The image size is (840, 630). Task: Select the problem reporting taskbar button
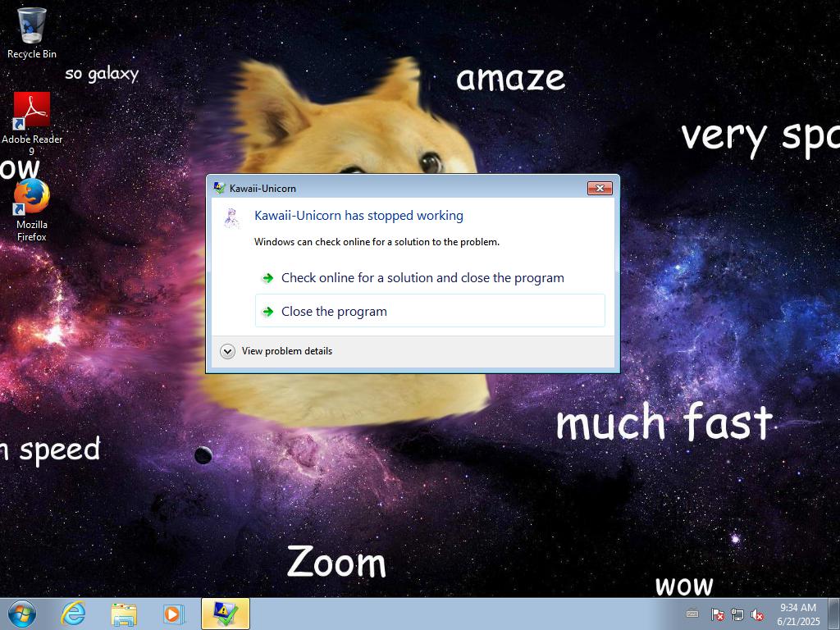pos(226,614)
